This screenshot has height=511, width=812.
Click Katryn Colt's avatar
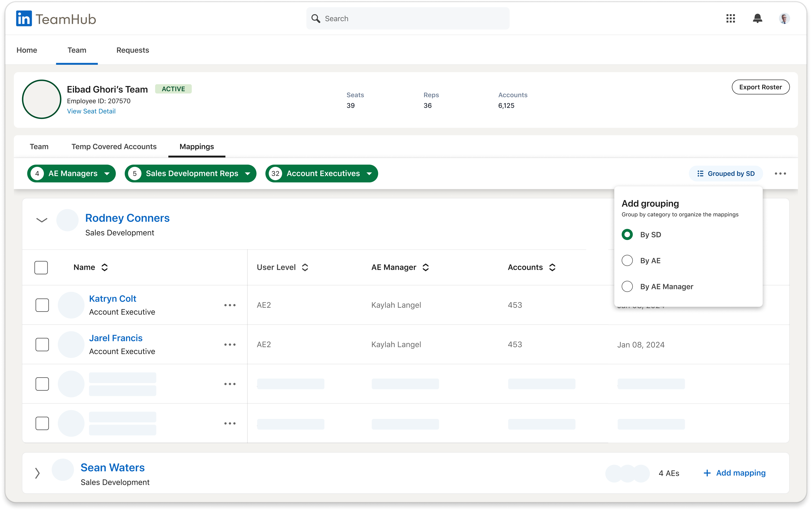click(x=71, y=305)
